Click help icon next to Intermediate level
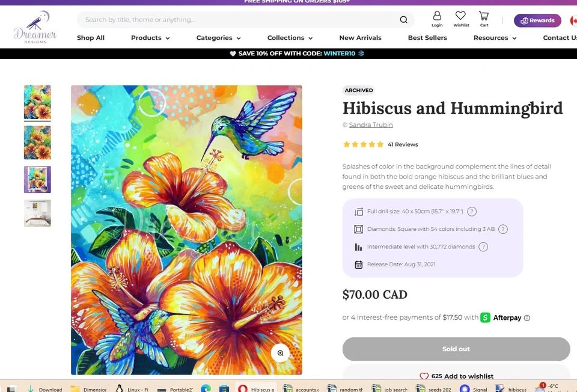Image resolution: width=577 pixels, height=392 pixels. [x=483, y=247]
